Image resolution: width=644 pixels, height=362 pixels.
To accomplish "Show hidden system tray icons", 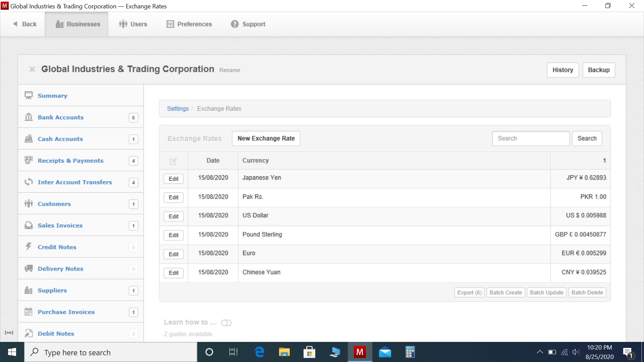I will 540,352.
